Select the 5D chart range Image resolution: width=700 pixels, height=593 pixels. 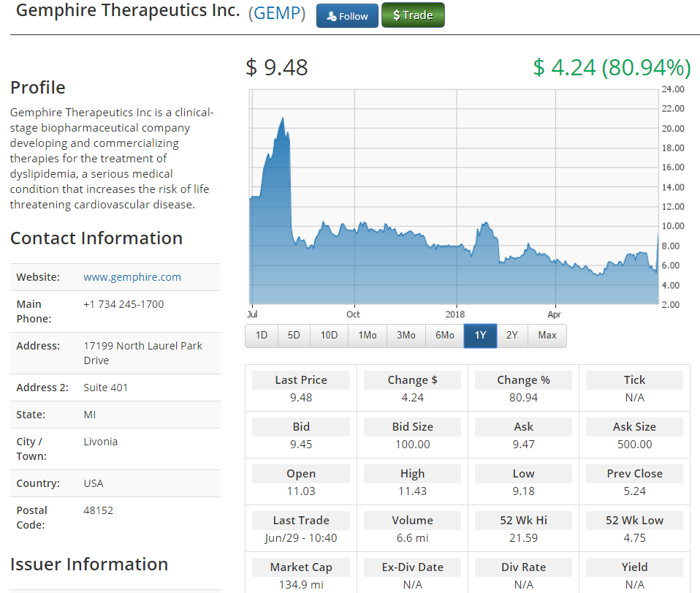click(294, 335)
